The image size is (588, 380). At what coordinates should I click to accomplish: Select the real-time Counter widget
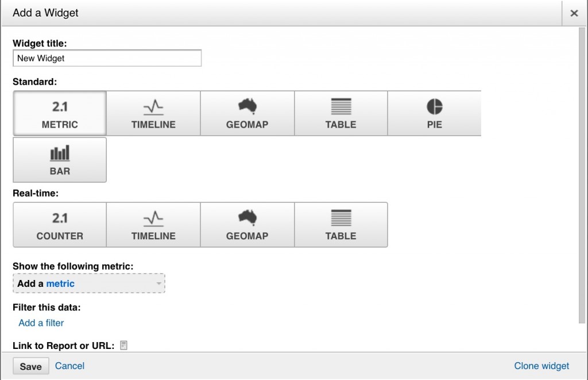[59, 224]
